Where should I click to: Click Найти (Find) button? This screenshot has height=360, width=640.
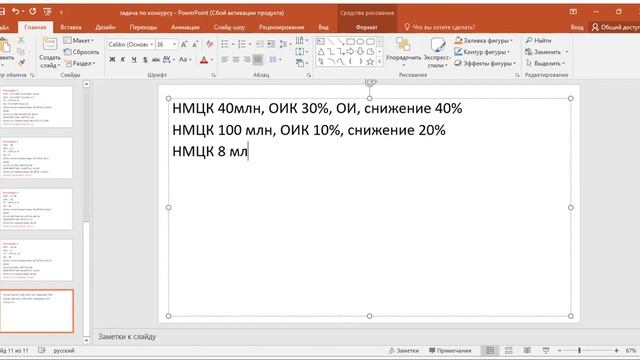click(x=538, y=40)
